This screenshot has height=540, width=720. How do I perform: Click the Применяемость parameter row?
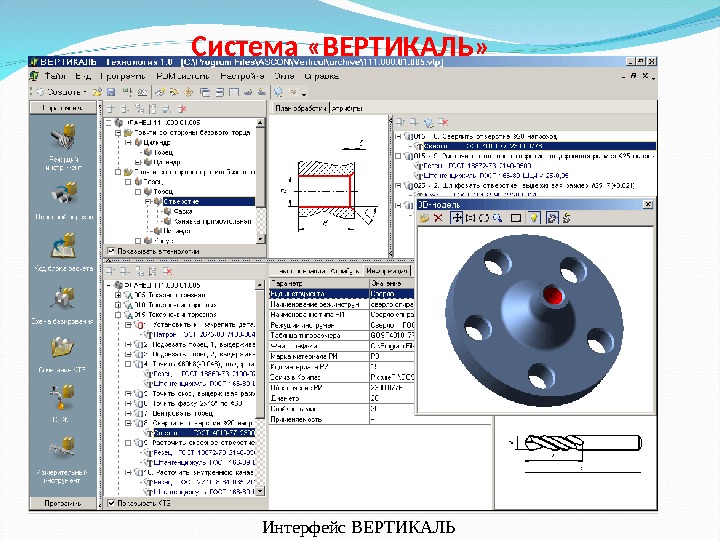pyautogui.click(x=342, y=419)
